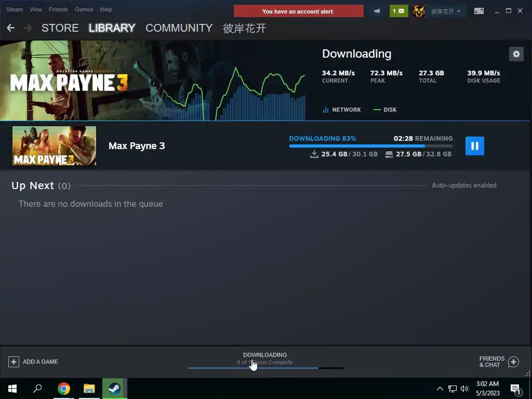Open the Steam menu
This screenshot has height=399, width=532.
[x=14, y=9]
